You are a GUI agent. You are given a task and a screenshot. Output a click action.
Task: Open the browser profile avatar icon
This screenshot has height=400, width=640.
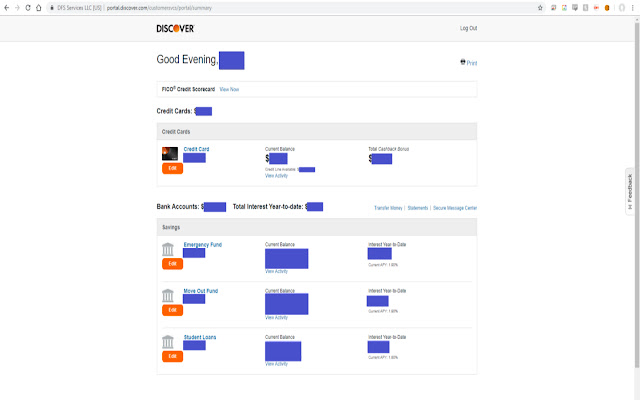(x=622, y=8)
